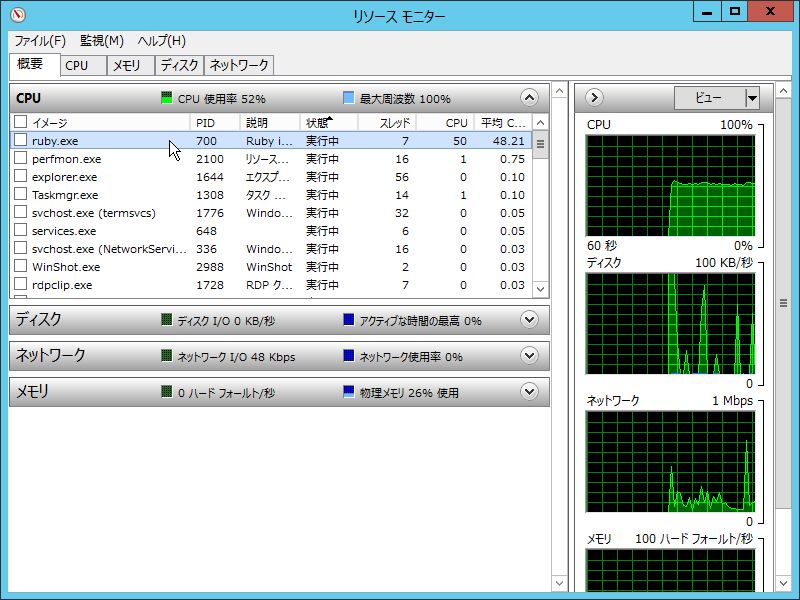Viewport: 800px width, 600px height.
Task: Switch to the ディスク tab
Action: (179, 65)
